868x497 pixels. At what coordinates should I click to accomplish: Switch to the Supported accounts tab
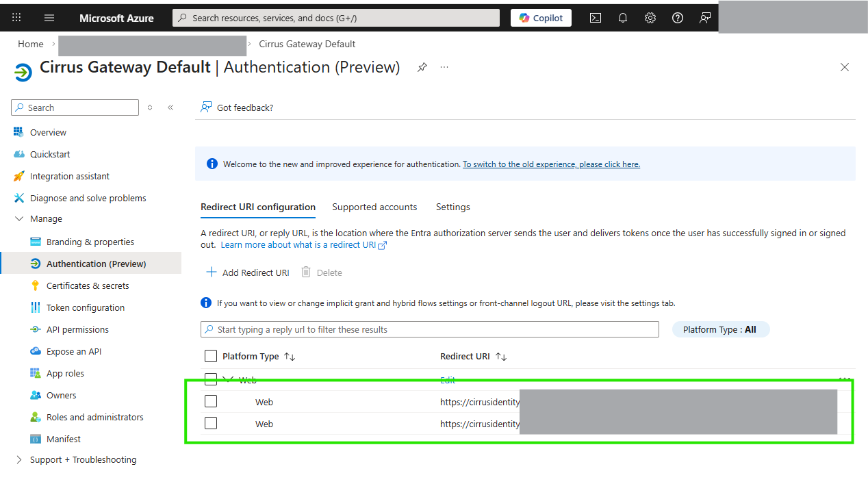tap(374, 207)
